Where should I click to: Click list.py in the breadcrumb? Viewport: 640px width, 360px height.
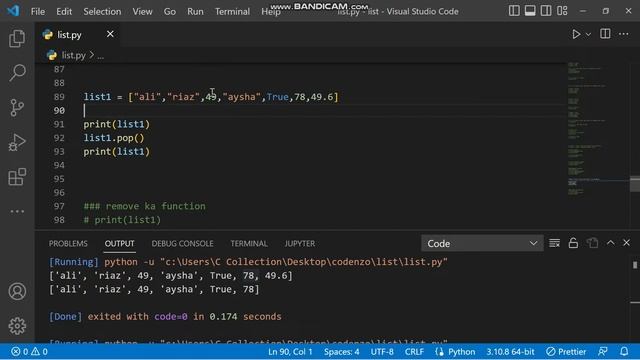coord(73,55)
